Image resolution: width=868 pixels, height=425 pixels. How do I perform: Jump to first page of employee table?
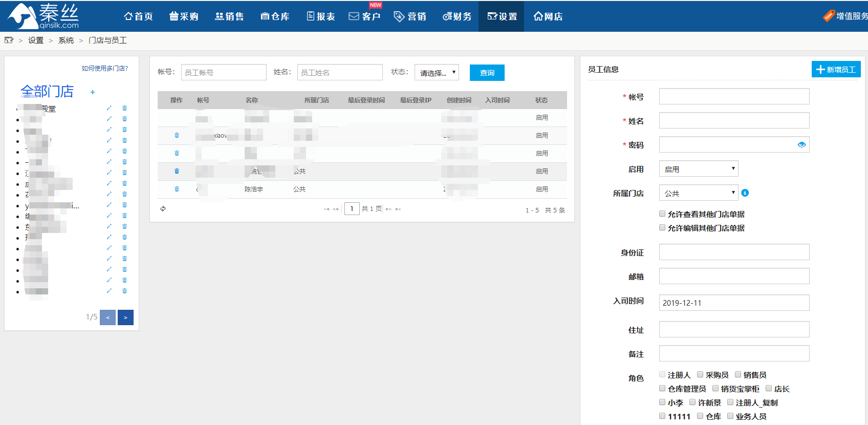tap(327, 209)
